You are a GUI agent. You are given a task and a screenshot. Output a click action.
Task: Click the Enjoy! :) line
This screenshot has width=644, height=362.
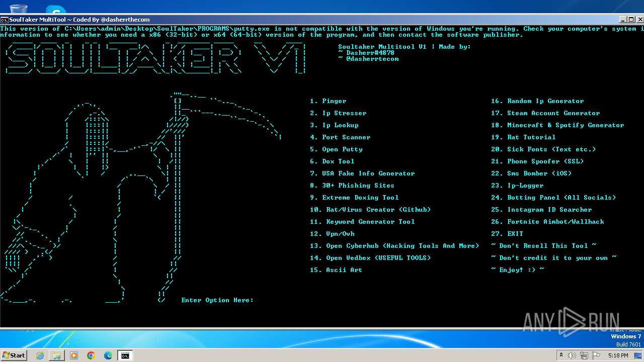(517, 270)
